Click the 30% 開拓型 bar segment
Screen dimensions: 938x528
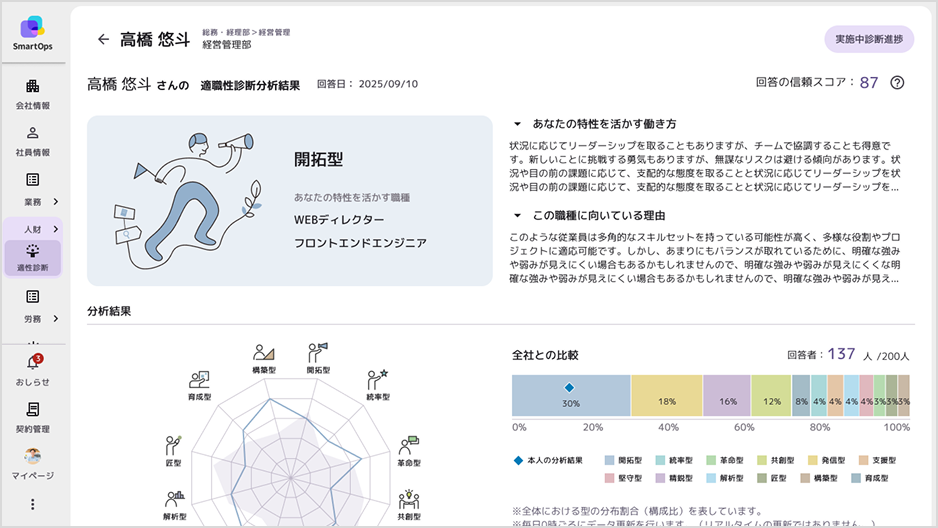click(x=571, y=395)
